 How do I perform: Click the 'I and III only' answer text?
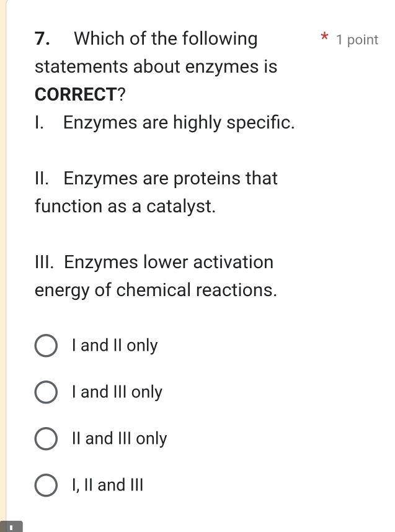coord(116,392)
